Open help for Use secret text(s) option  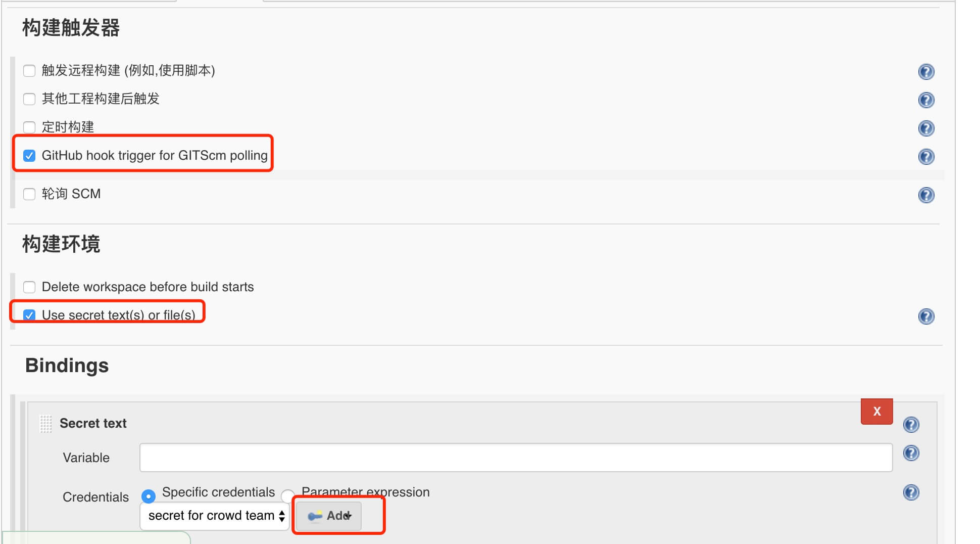[x=925, y=316]
